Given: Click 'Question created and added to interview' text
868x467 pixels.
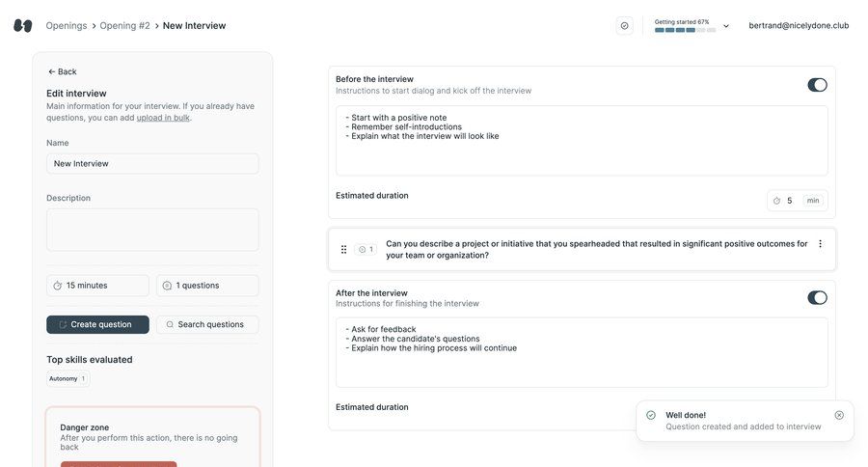Looking at the screenshot, I should click(744, 426).
